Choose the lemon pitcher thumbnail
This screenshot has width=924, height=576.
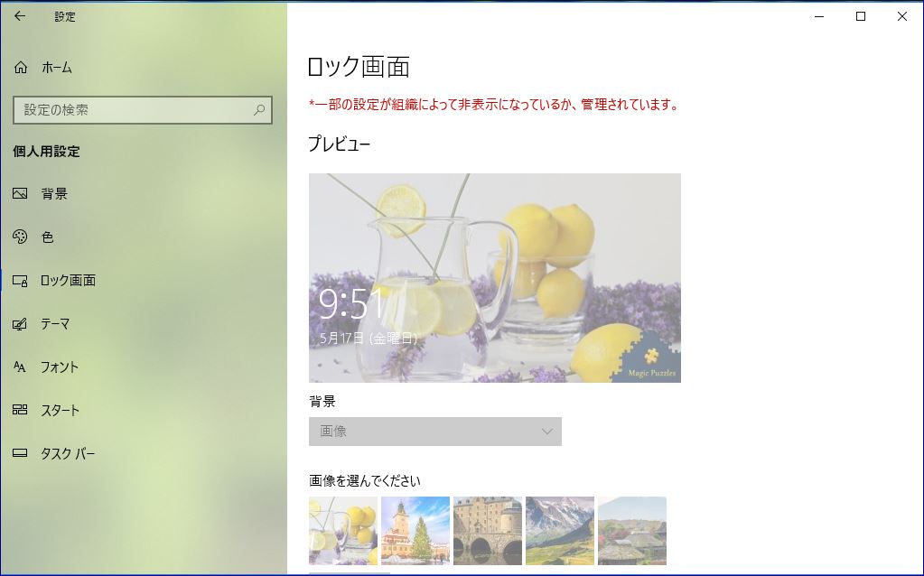pyautogui.click(x=343, y=531)
